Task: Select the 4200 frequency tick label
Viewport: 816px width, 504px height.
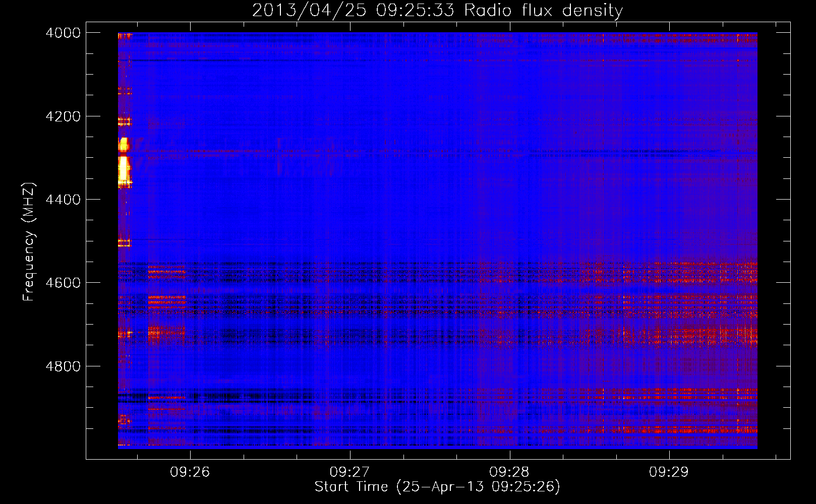Action: [63, 116]
